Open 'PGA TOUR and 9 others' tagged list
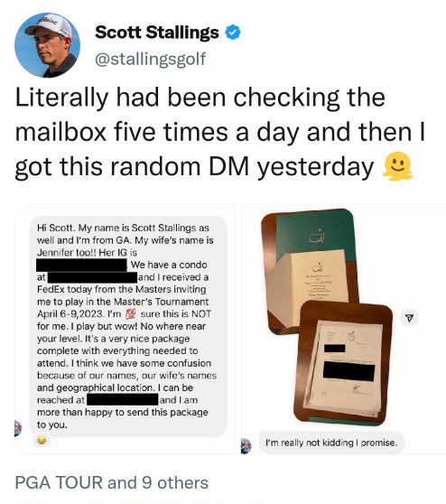 [x=112, y=483]
